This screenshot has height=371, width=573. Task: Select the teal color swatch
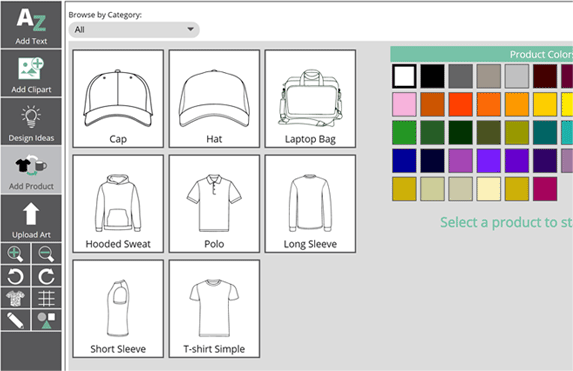click(545, 132)
